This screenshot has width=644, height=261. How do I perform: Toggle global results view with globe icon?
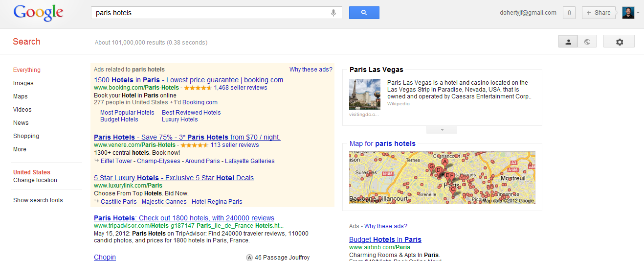pyautogui.click(x=587, y=42)
